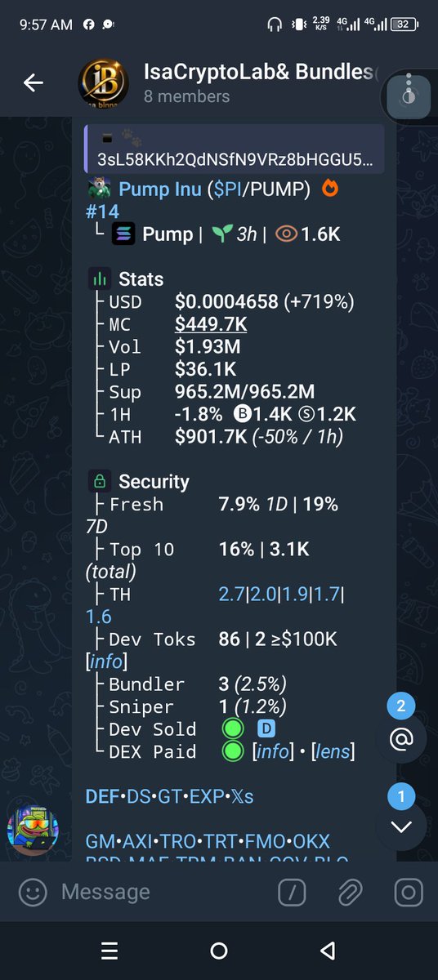Tap the Android back triangle button
Screen dimensions: 438x980
click(x=328, y=951)
